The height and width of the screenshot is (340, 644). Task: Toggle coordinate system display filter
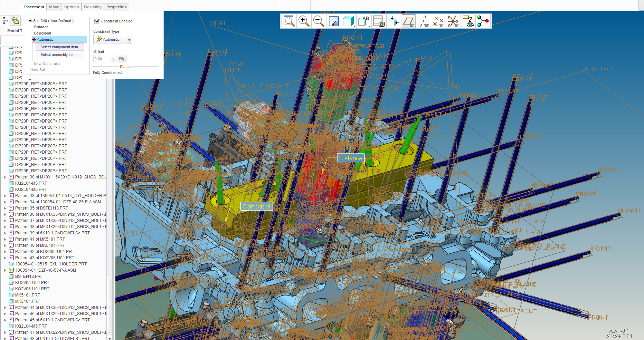(453, 21)
